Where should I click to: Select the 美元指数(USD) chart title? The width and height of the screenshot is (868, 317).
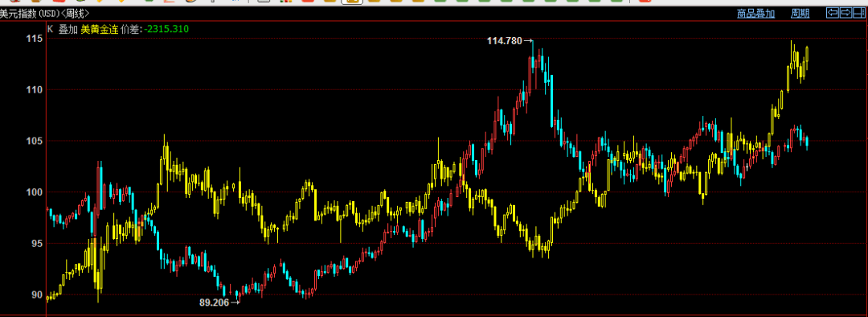[x=29, y=13]
